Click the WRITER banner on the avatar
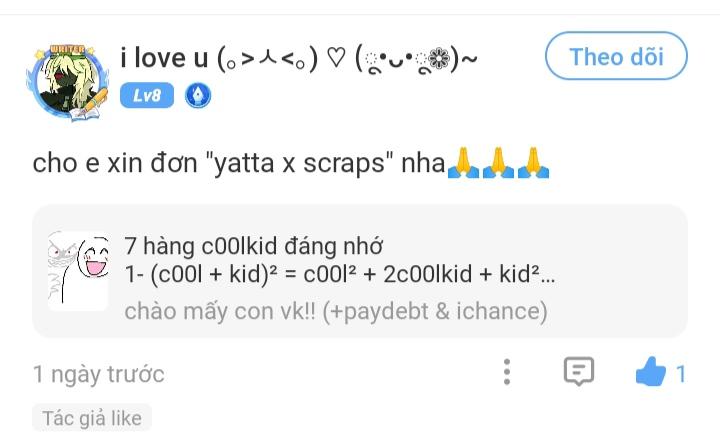Image resolution: width=720 pixels, height=441 pixels. (x=66, y=49)
